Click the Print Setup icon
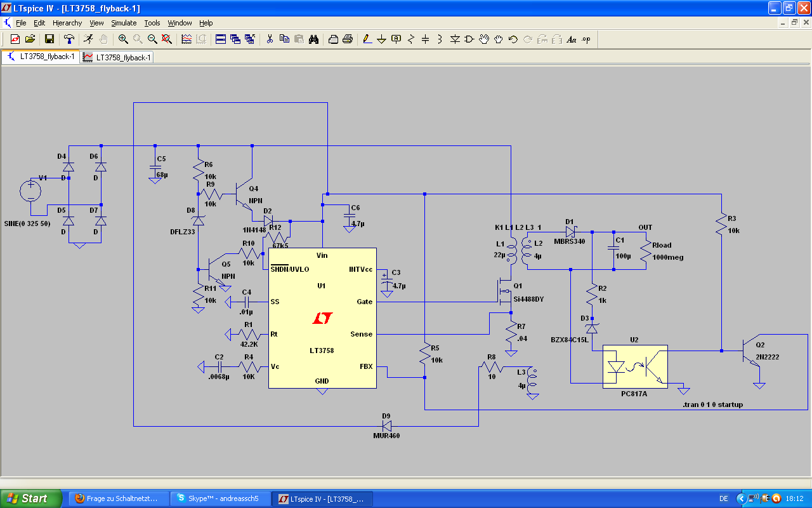 [x=333, y=39]
